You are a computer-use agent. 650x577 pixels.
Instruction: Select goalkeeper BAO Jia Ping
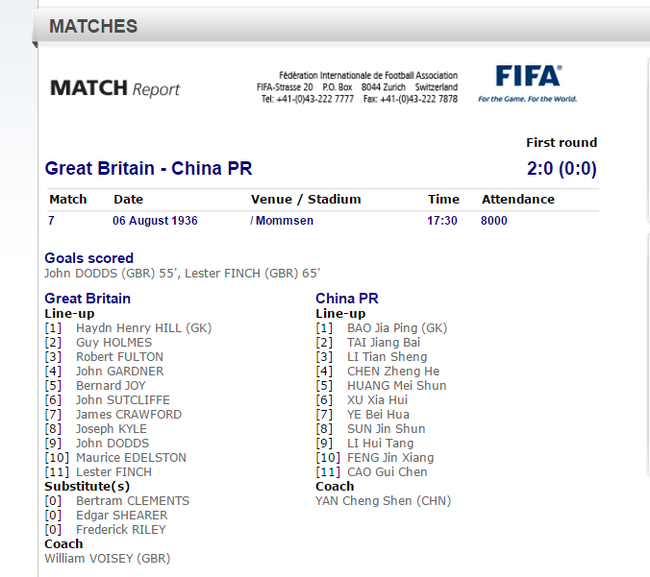396,328
